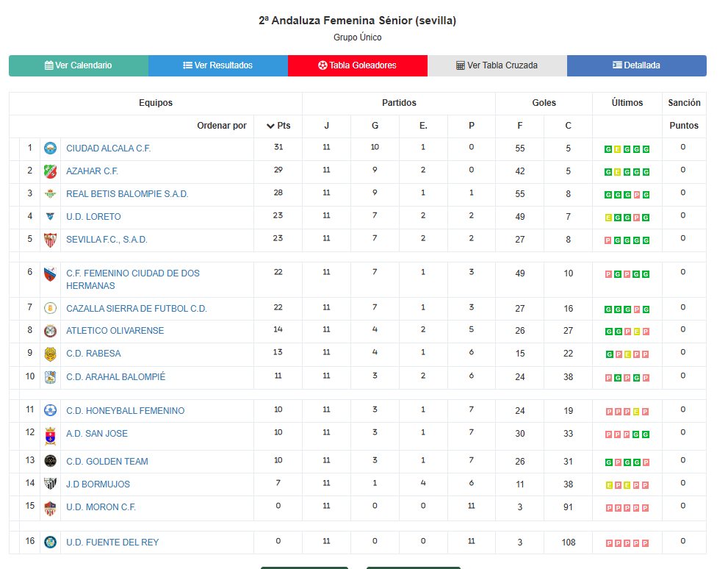Open U.D. LORETO team link
The image size is (728, 569).
point(93,217)
